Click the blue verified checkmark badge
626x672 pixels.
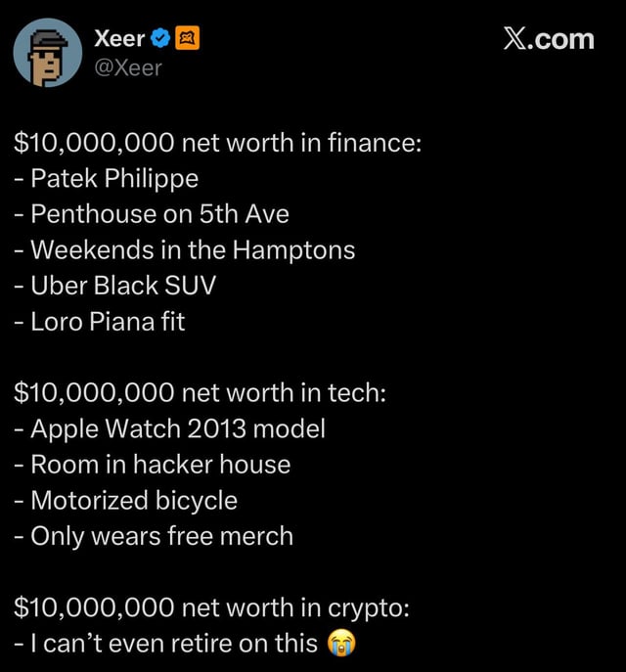[161, 39]
